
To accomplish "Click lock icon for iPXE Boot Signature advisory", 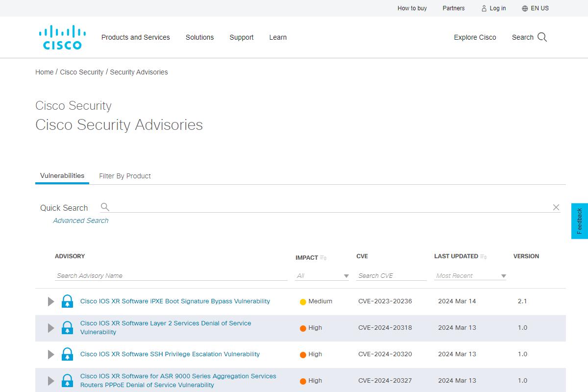I will click(67, 301).
